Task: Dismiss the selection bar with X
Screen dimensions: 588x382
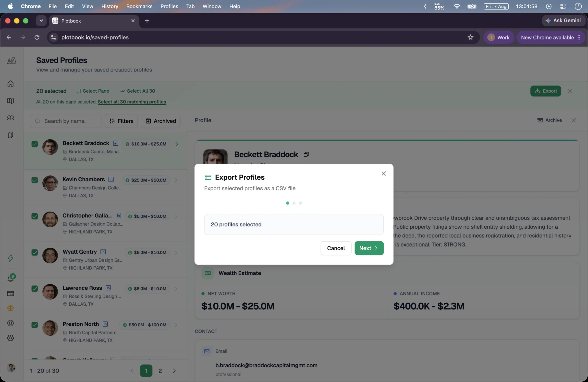Action: pyautogui.click(x=569, y=91)
